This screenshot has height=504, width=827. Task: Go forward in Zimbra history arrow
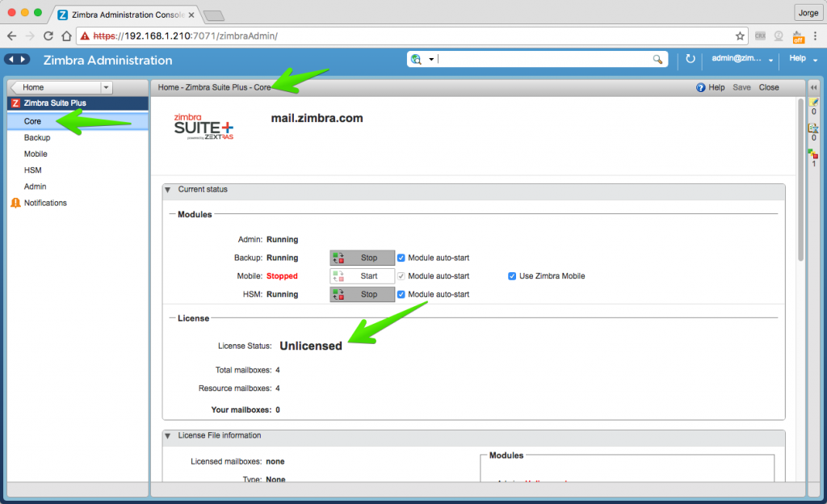click(x=23, y=60)
